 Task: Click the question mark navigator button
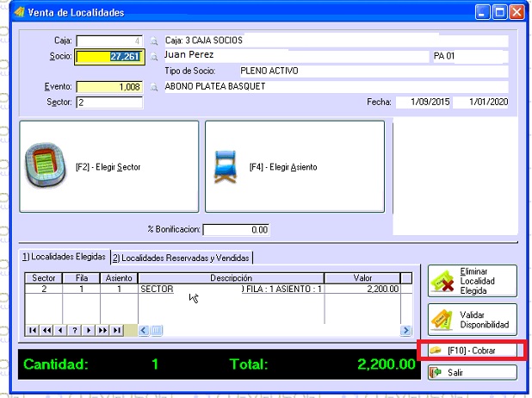coord(75,330)
